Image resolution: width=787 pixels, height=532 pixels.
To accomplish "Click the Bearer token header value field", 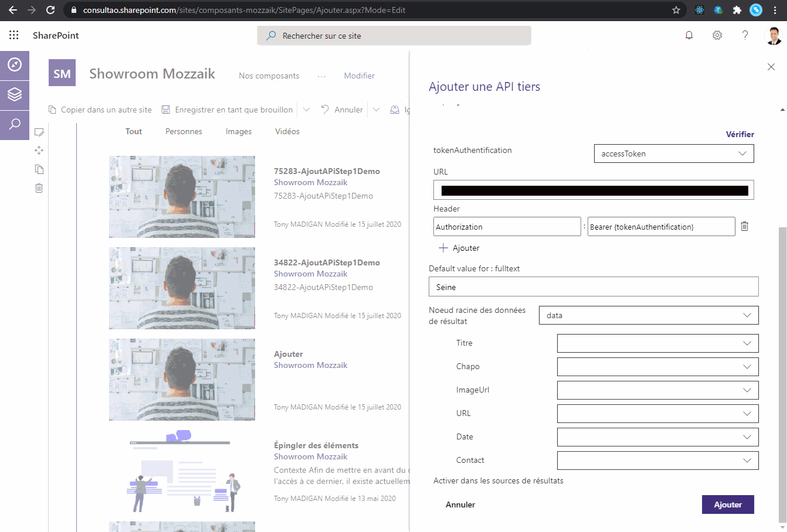I will click(662, 227).
